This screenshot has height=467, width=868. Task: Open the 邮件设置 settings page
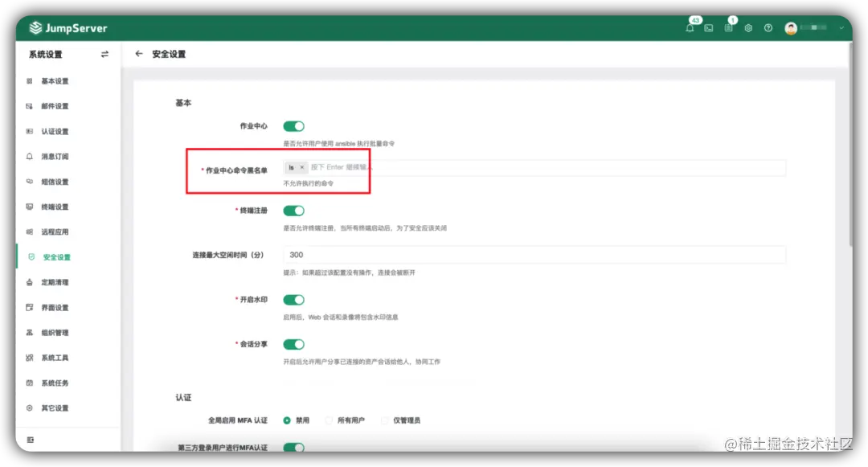pyautogui.click(x=56, y=105)
